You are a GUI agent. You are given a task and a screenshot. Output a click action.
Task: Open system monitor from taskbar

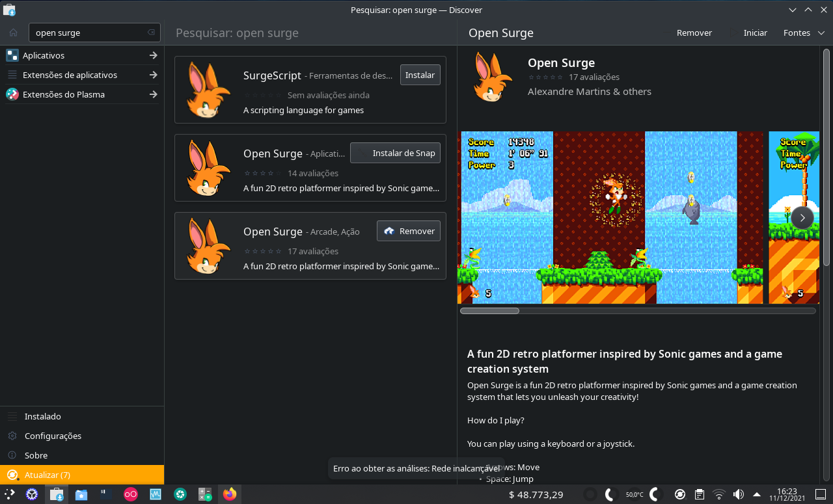click(156, 494)
